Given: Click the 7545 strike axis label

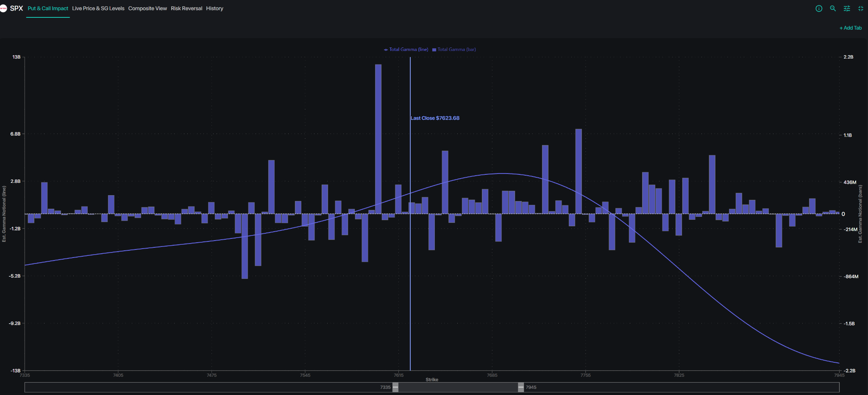Looking at the screenshot, I should [305, 375].
